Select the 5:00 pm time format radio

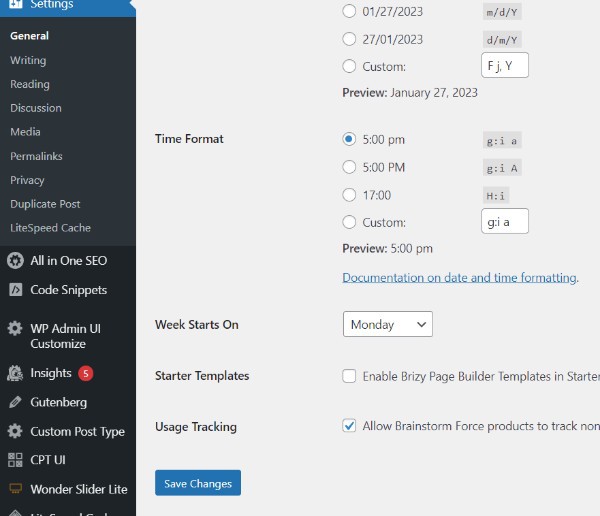pos(349,139)
